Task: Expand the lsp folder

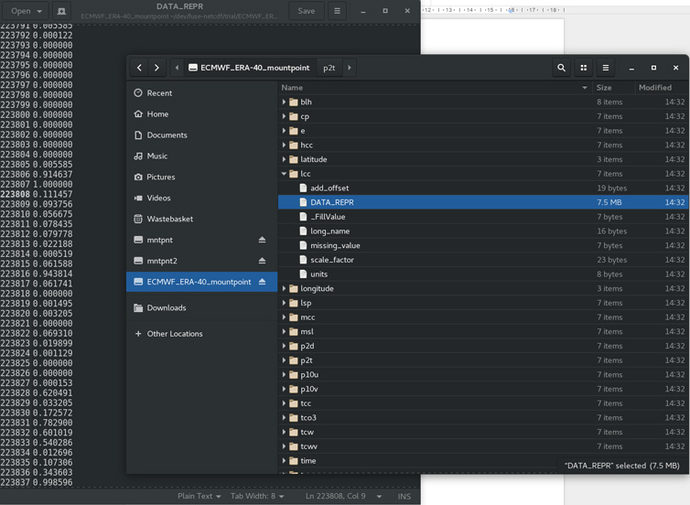Action: click(x=284, y=303)
